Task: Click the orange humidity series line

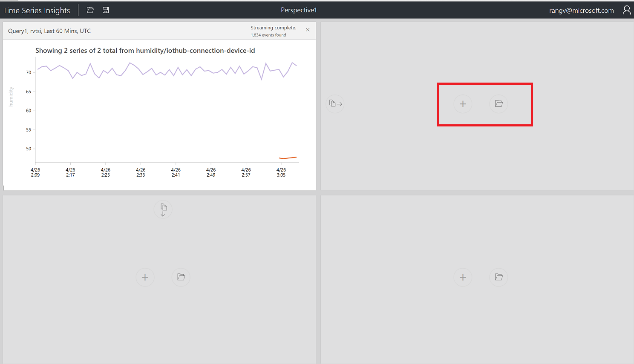Action: pyautogui.click(x=288, y=158)
